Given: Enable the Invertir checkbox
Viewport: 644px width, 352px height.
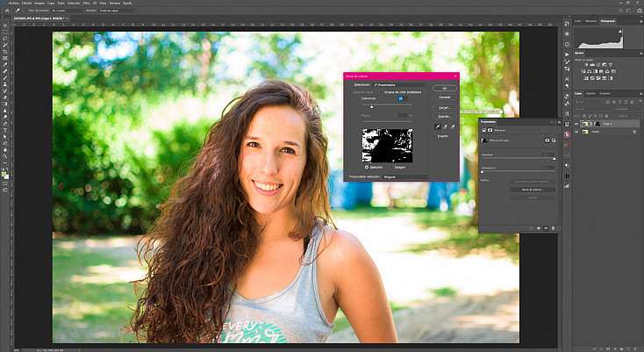Looking at the screenshot, I should 435,136.
